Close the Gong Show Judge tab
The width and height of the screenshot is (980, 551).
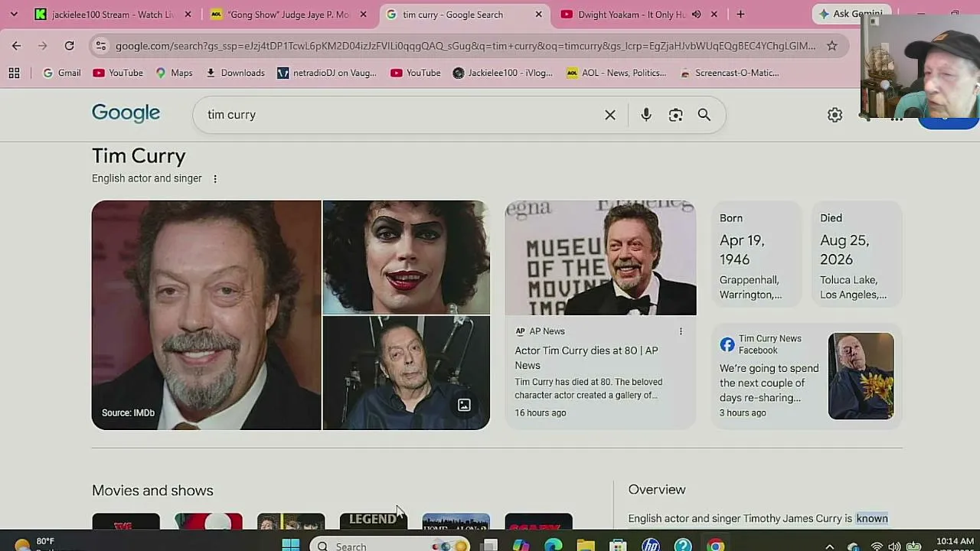coord(364,15)
